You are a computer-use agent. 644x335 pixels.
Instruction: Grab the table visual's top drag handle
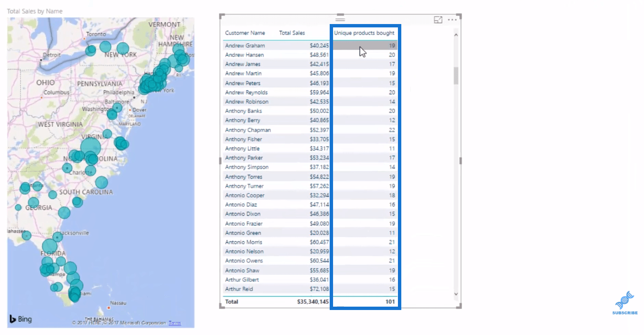pyautogui.click(x=340, y=19)
